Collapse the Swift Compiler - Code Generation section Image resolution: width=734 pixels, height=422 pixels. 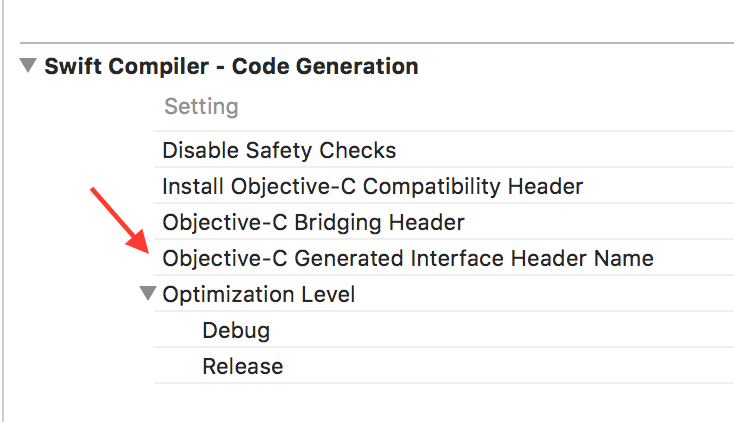coord(28,67)
